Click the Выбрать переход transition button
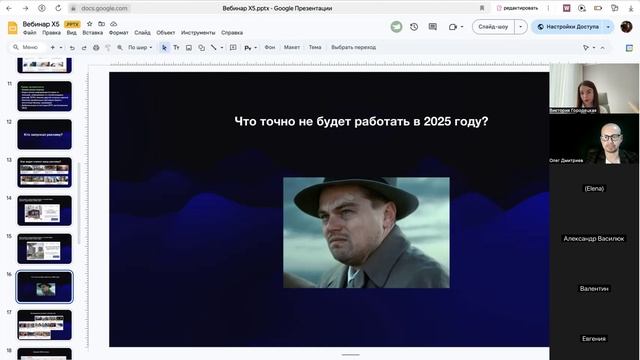Image resolution: width=640 pixels, height=360 pixels. [x=353, y=48]
